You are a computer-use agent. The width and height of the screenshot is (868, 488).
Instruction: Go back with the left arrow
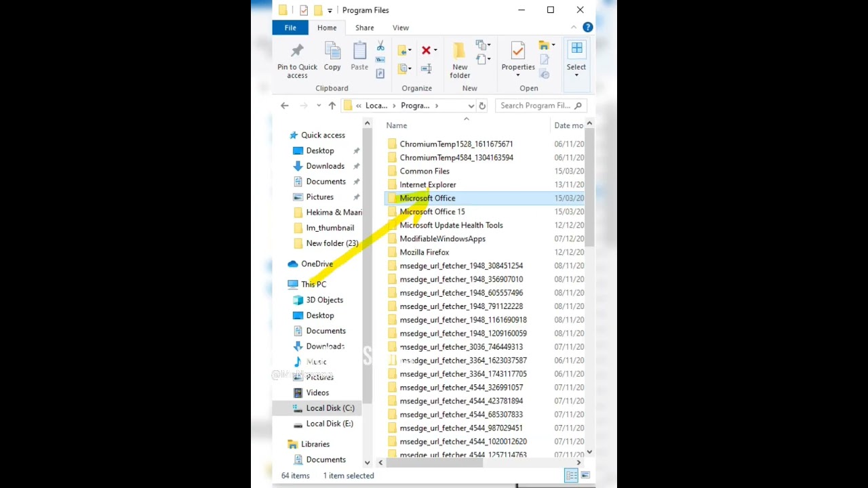click(x=285, y=106)
